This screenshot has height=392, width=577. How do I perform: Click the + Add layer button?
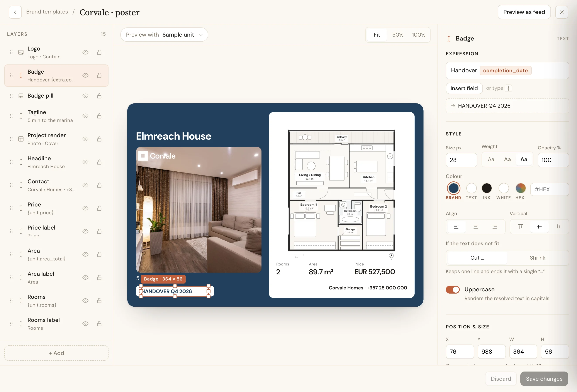coord(56,353)
